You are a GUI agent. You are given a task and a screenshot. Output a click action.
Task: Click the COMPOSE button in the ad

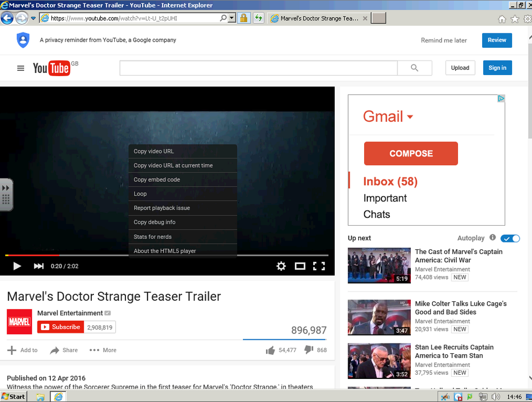(411, 153)
